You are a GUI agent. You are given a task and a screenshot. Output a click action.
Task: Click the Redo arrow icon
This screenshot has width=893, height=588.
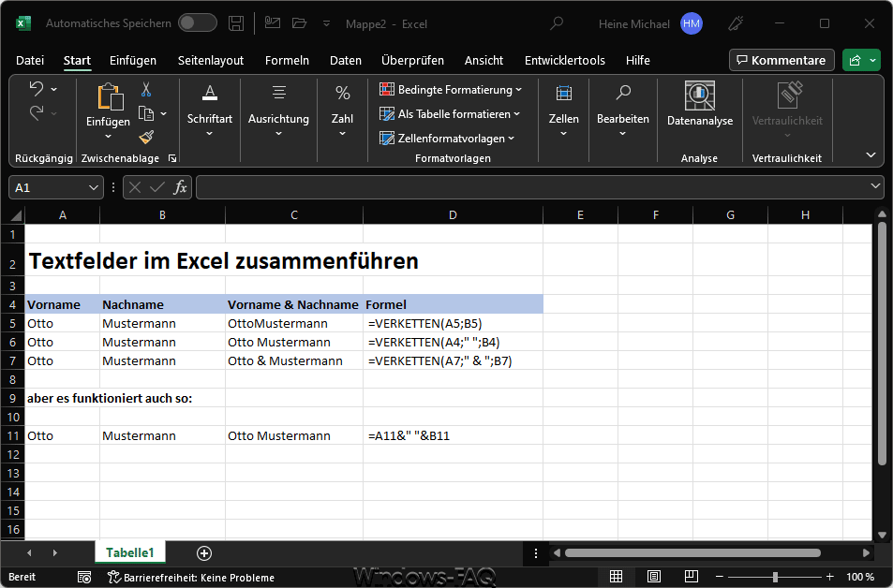(x=37, y=112)
